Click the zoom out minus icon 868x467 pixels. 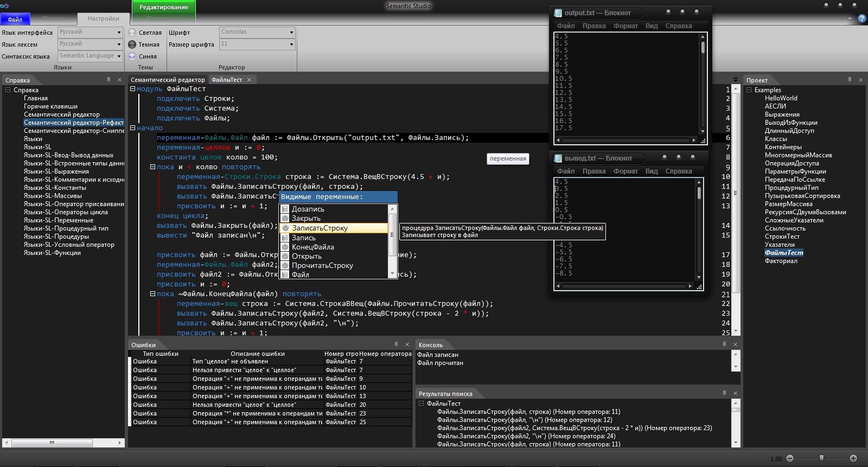point(790,458)
